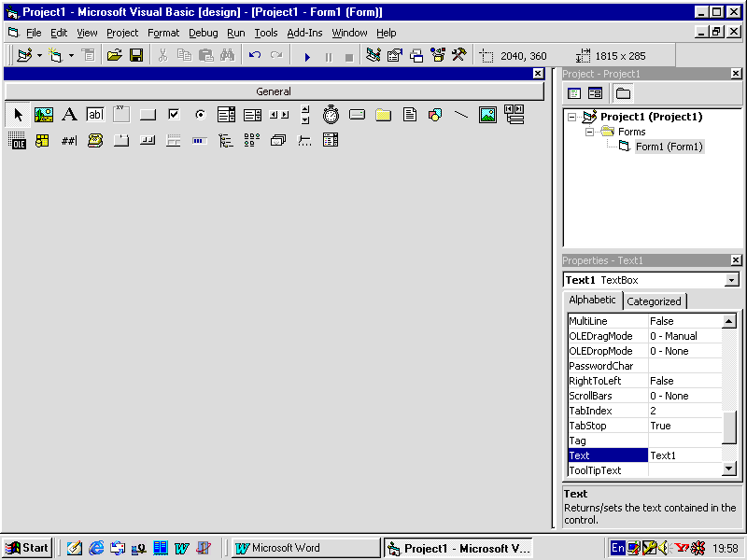Open the Debug menu
The width and height of the screenshot is (747, 560).
coord(204,33)
